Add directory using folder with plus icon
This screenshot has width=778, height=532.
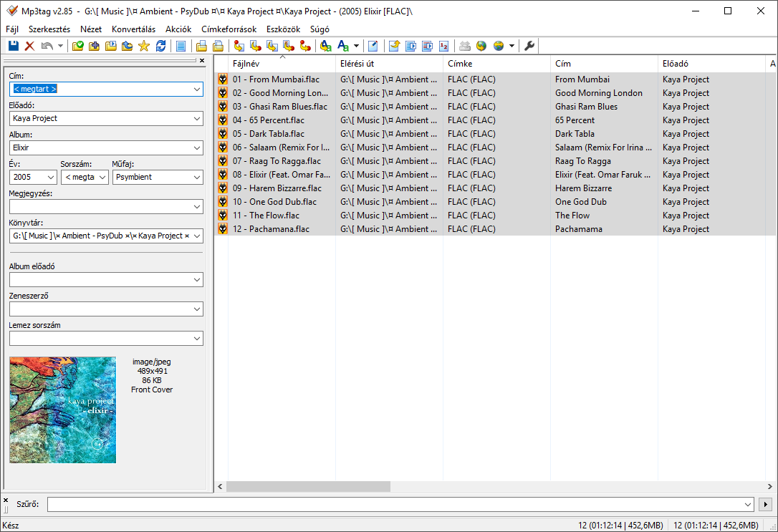pos(95,46)
